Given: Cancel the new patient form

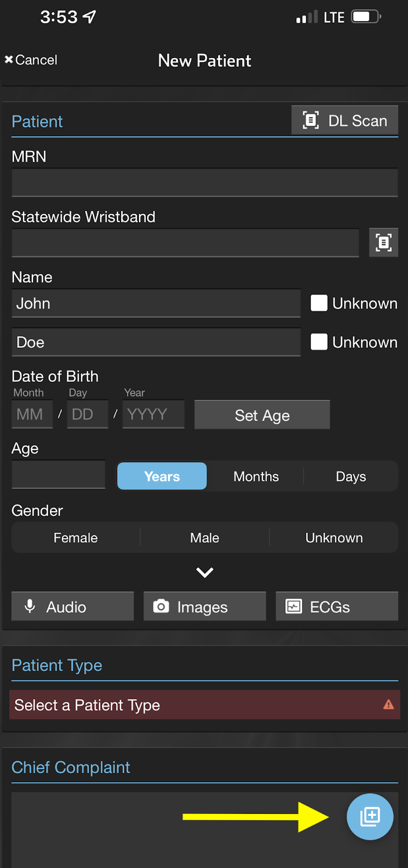Looking at the screenshot, I should click(x=31, y=60).
